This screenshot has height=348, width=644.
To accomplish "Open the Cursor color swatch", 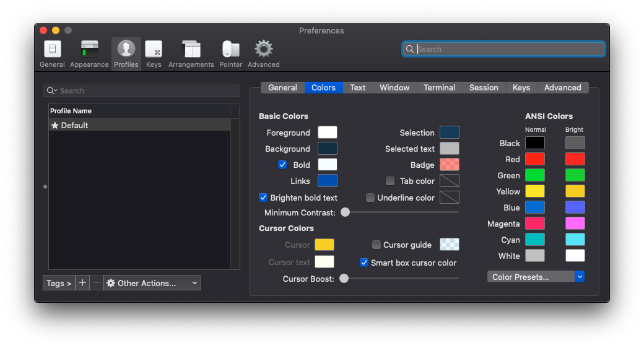I will click(x=324, y=245).
